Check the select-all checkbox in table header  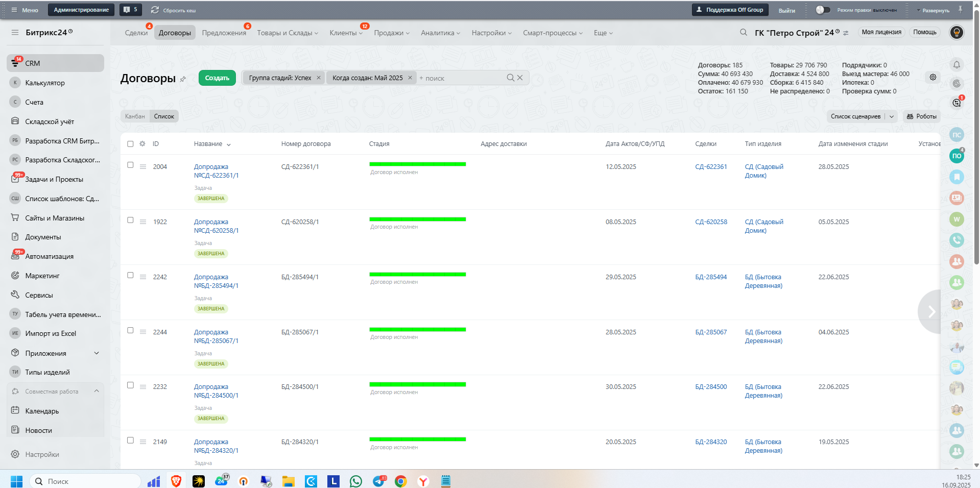tap(130, 144)
